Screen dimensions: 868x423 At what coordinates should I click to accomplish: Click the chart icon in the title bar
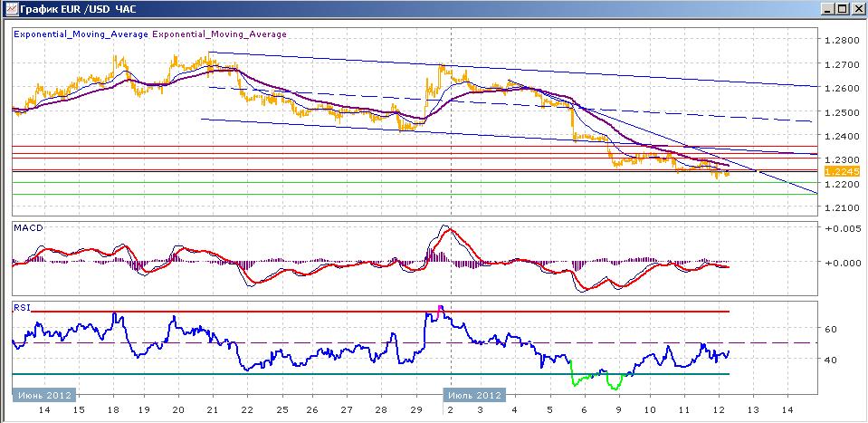pyautogui.click(x=11, y=9)
